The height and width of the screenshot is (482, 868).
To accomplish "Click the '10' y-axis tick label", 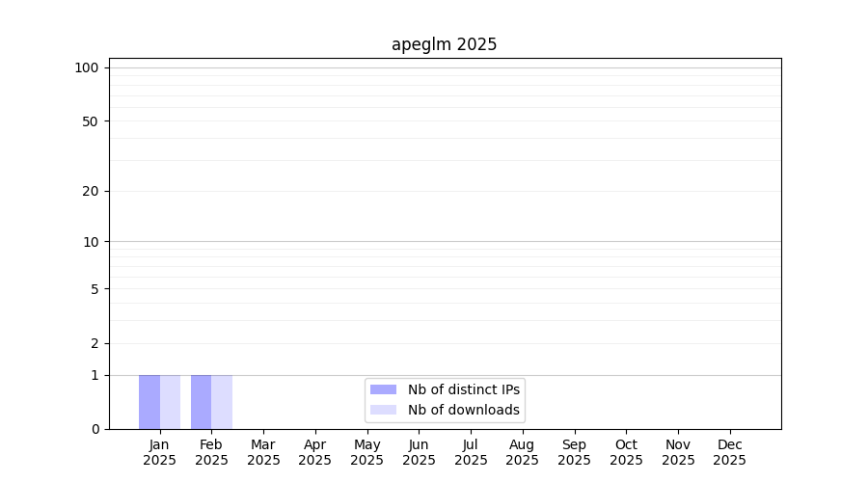I will coord(91,242).
